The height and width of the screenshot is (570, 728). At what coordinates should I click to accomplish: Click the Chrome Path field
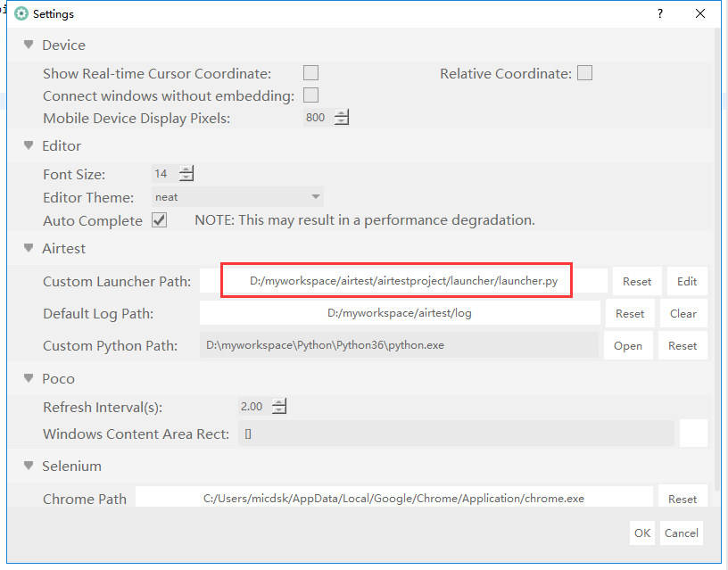393,498
